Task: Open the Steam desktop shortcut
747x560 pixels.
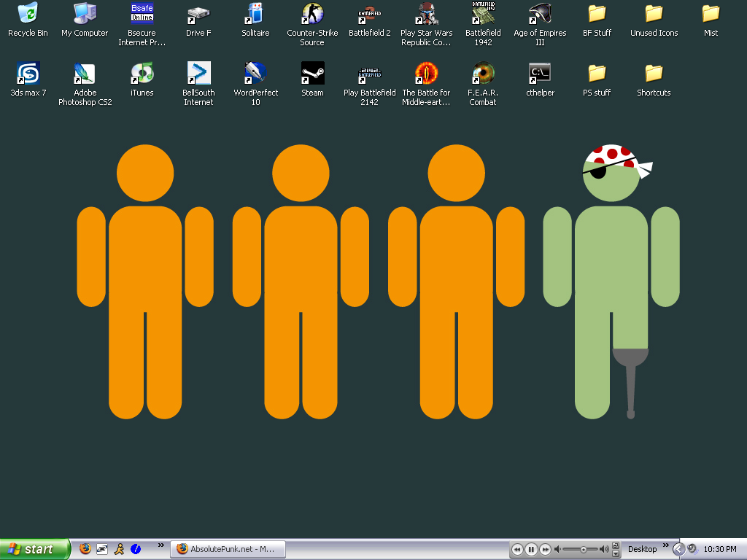Action: point(312,74)
